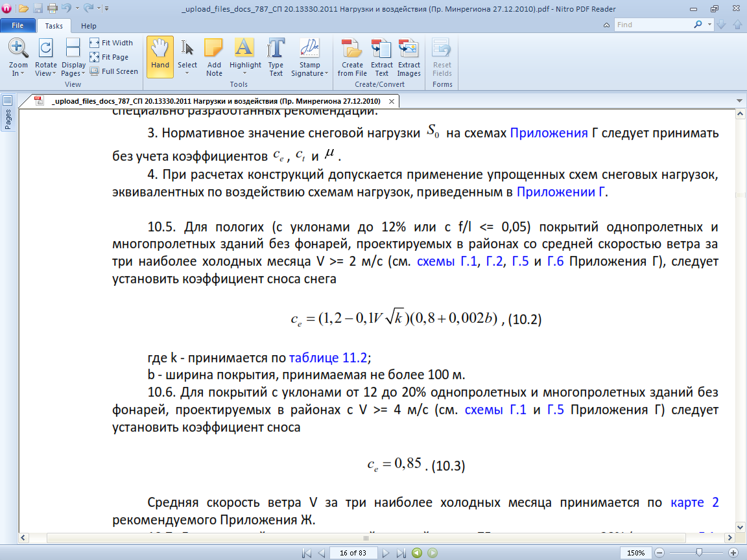Open the Pages side panel

click(x=8, y=112)
